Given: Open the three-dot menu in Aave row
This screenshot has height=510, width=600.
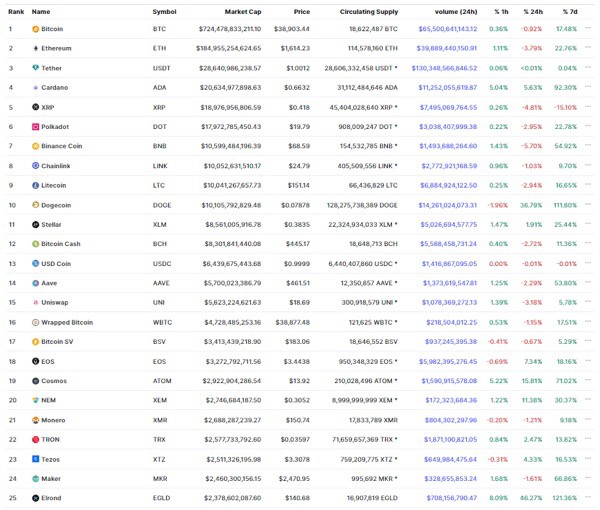Looking at the screenshot, I should [x=588, y=282].
